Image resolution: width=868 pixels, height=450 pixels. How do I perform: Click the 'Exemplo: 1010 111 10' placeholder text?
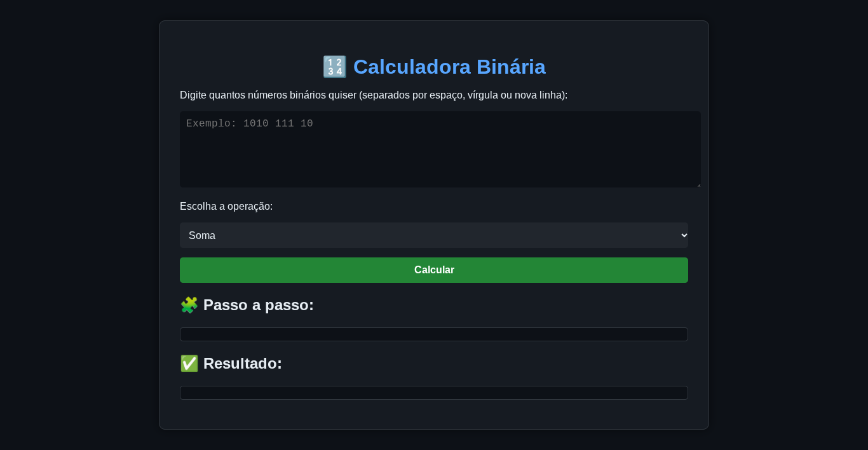(x=249, y=123)
